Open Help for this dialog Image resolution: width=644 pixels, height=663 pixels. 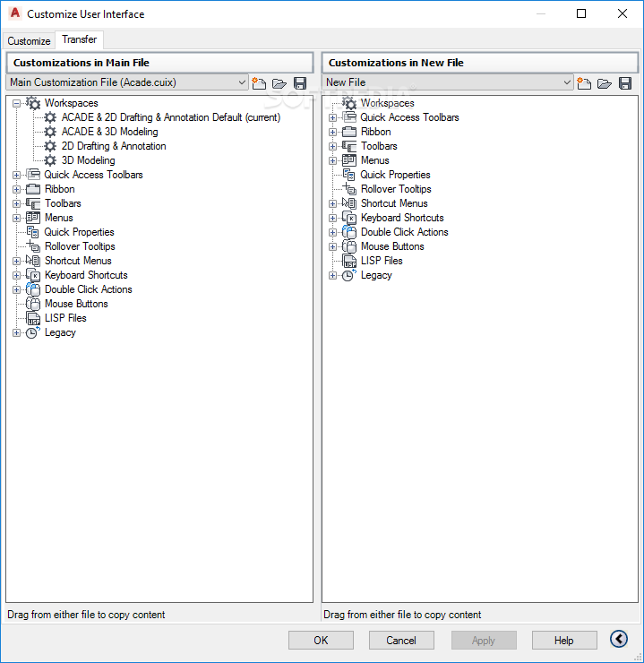click(564, 641)
